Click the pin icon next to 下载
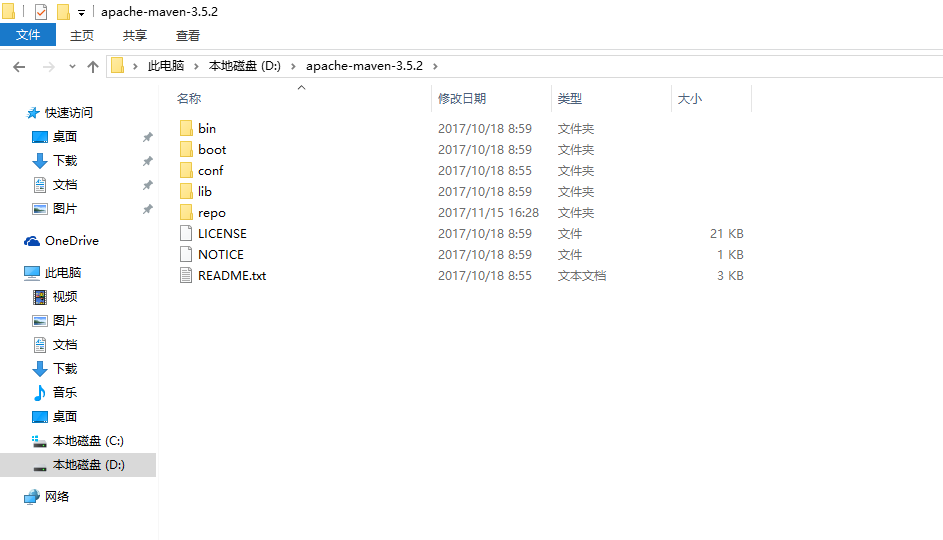943x540 pixels. [147, 161]
